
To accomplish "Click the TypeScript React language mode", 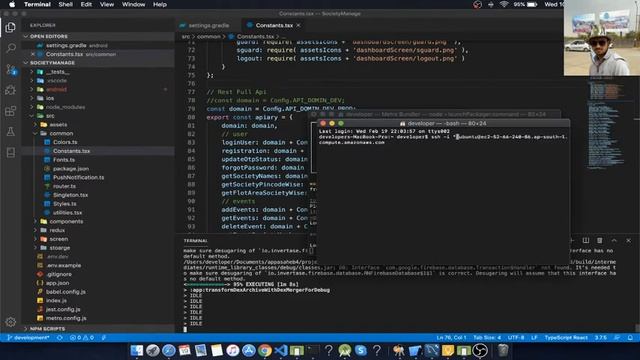I will [x=566, y=338].
